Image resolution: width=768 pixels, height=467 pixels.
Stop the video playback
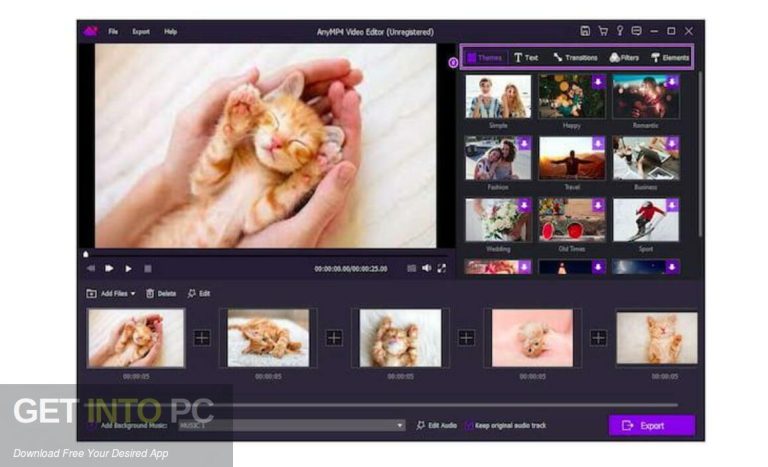pos(147,269)
